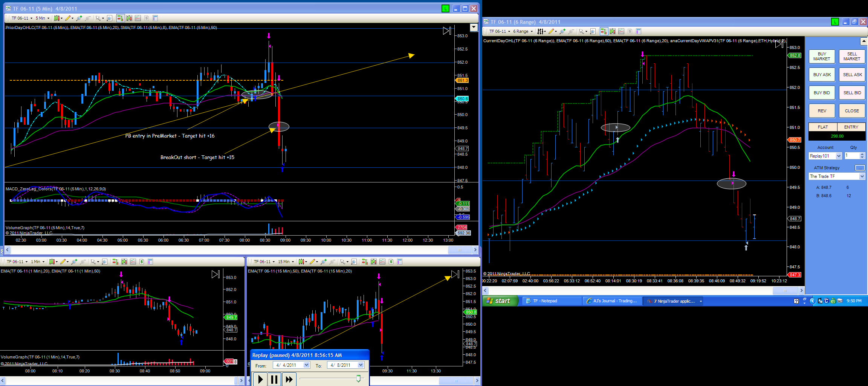
Task: Click 5 Min chart horizontal scrollbar thumb
Action: pos(459,250)
